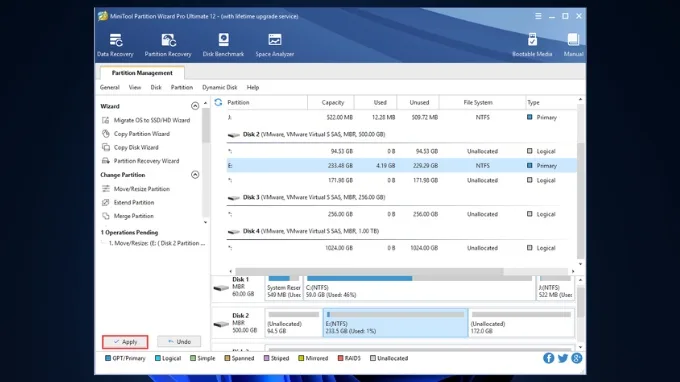Click the Migrate OS to SSD/HD Wizard icon
The height and width of the screenshot is (382, 680).
[105, 120]
